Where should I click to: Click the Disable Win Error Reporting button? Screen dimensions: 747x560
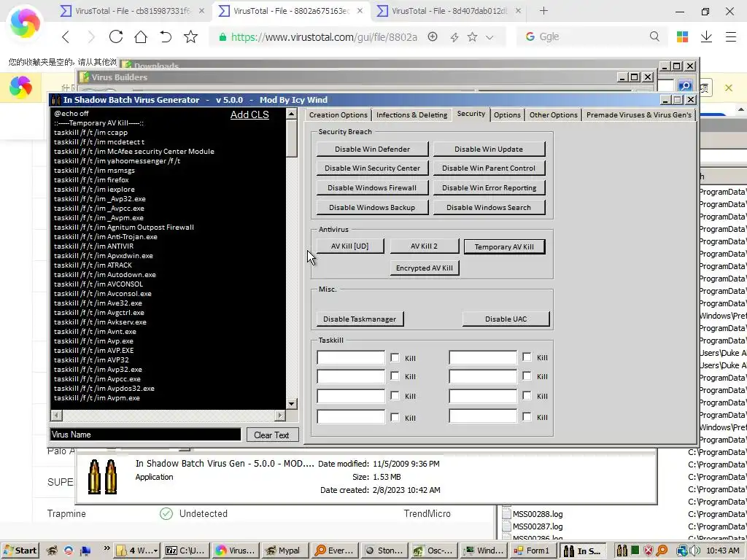pyautogui.click(x=489, y=187)
